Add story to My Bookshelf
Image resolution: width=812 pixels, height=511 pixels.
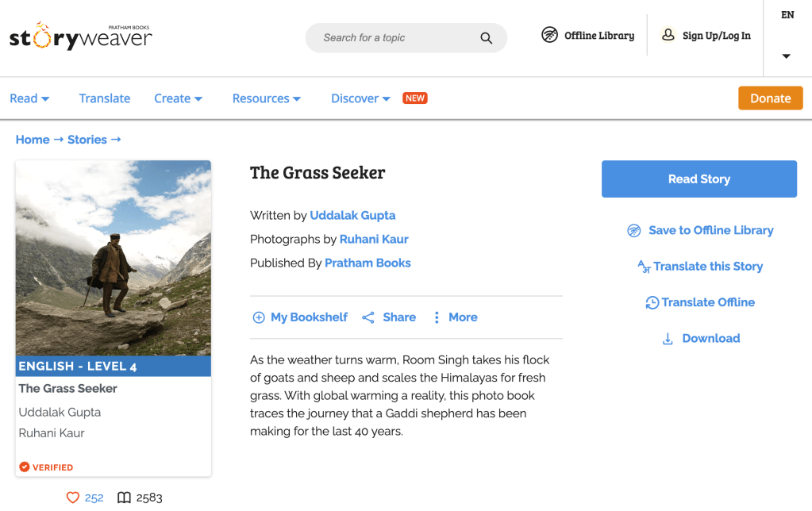point(300,317)
